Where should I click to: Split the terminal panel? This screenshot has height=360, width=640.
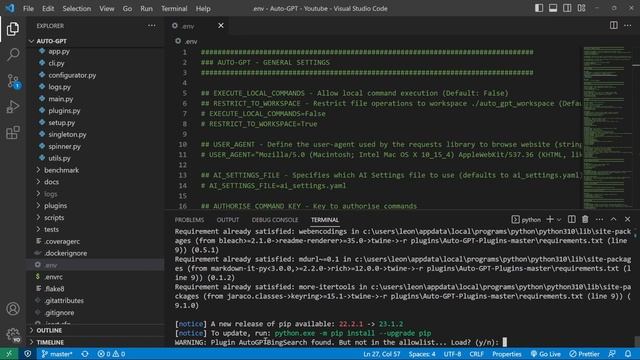tap(571, 220)
